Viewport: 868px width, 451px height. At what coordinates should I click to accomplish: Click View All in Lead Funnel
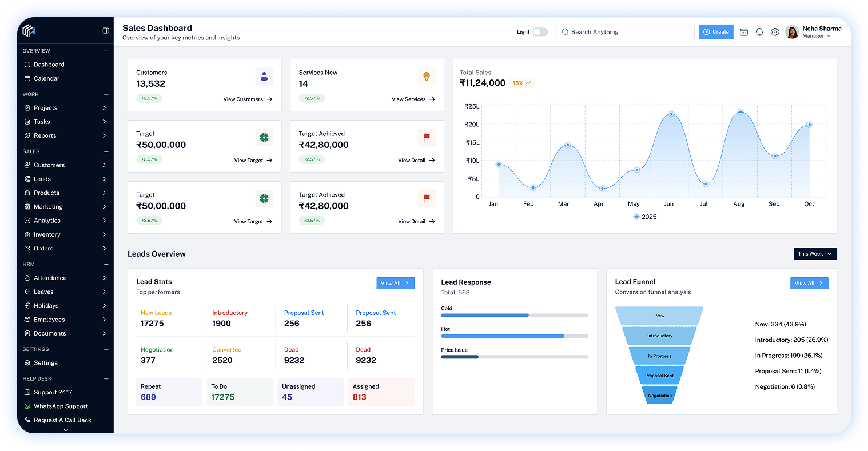coord(809,284)
